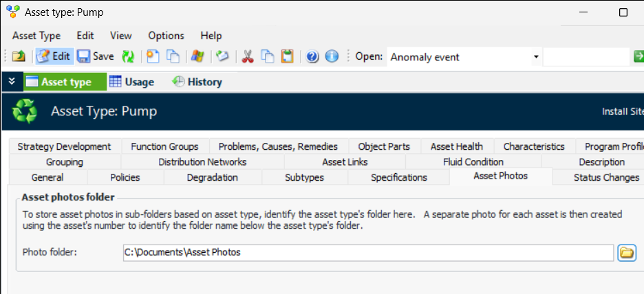
Task: Switch to the History view tab
Action: [x=197, y=82]
